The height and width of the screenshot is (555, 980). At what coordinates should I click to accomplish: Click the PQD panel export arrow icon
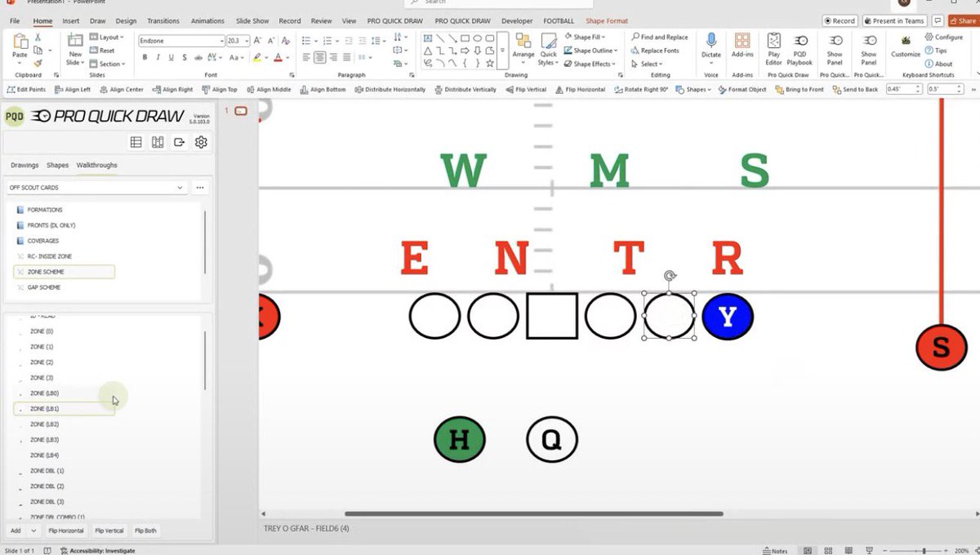coord(180,142)
